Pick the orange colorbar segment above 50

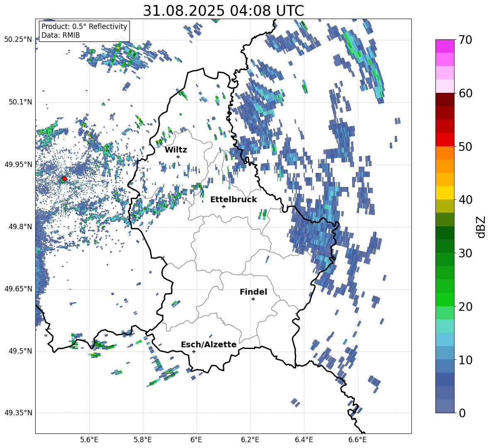click(445, 153)
